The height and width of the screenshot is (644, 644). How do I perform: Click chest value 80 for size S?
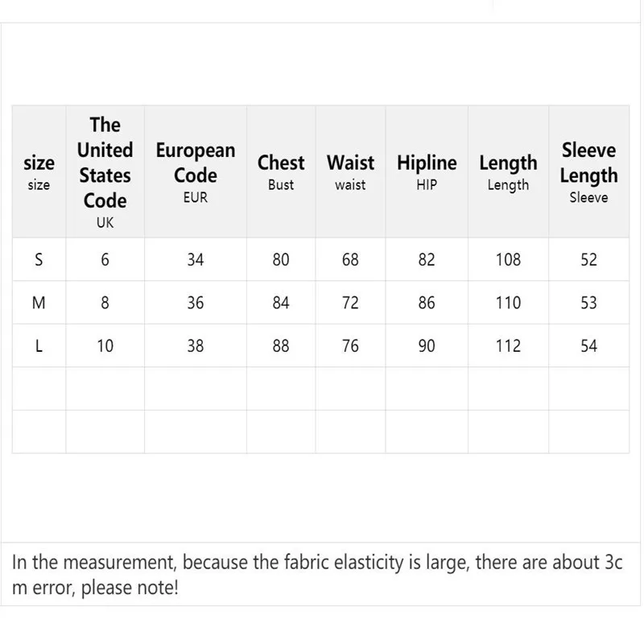(x=281, y=259)
